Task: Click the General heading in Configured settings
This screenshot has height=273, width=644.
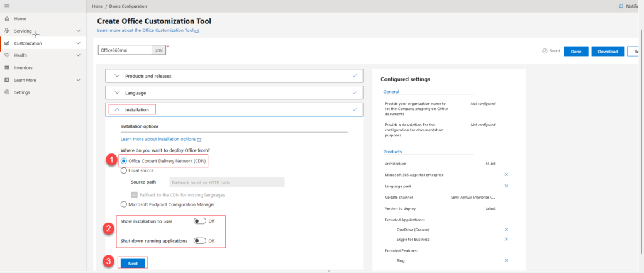Action: click(391, 92)
